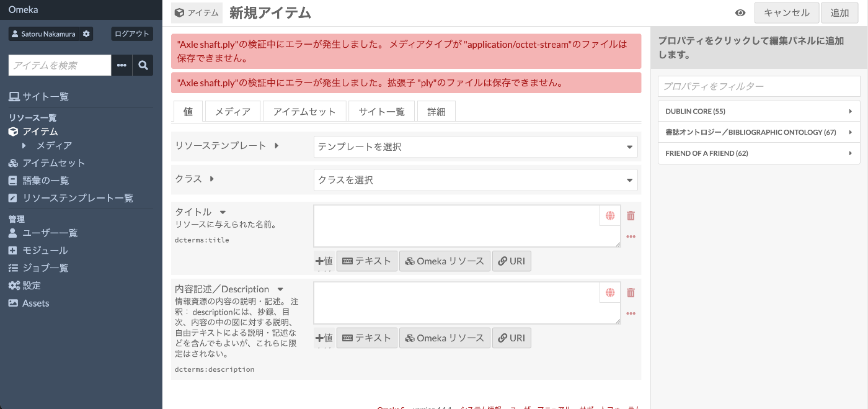Collapse the タイトル property description arrow
Viewport: 868px width, 409px height.
coord(223,212)
